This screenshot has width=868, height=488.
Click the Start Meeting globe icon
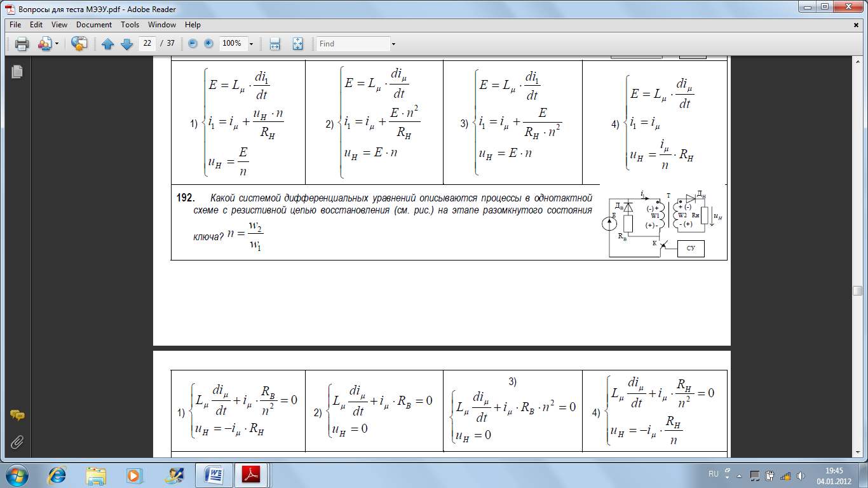point(79,44)
